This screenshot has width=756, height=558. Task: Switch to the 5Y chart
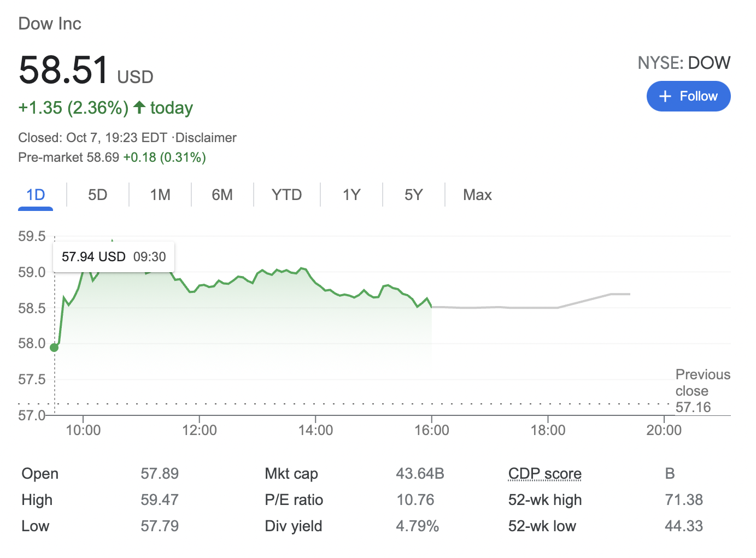coord(413,195)
